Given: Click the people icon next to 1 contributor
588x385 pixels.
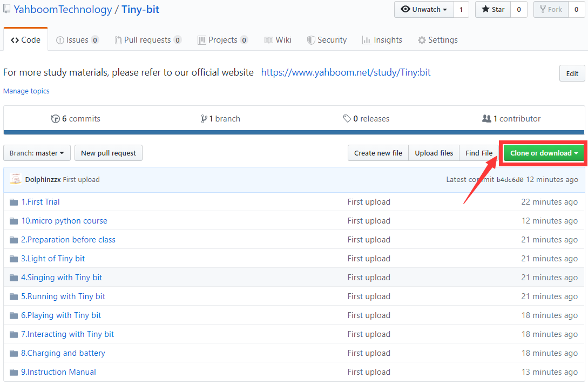Looking at the screenshot, I should pos(486,118).
